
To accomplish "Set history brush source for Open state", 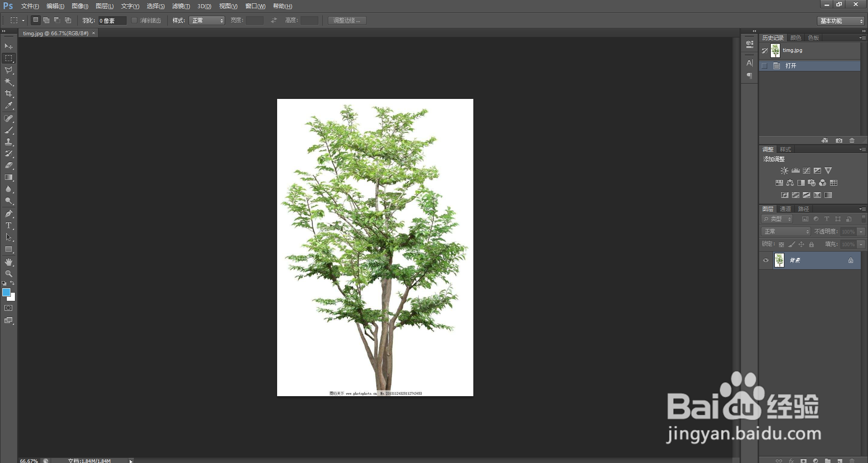I will click(764, 66).
